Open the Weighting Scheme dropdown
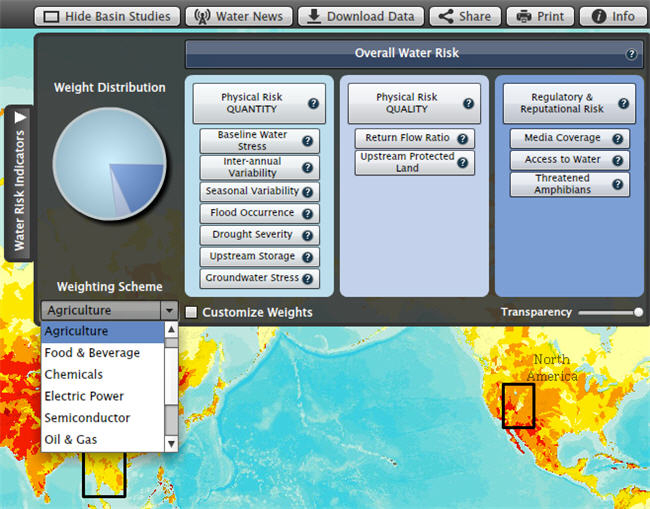Image resolution: width=650 pixels, height=509 pixels. click(110, 311)
